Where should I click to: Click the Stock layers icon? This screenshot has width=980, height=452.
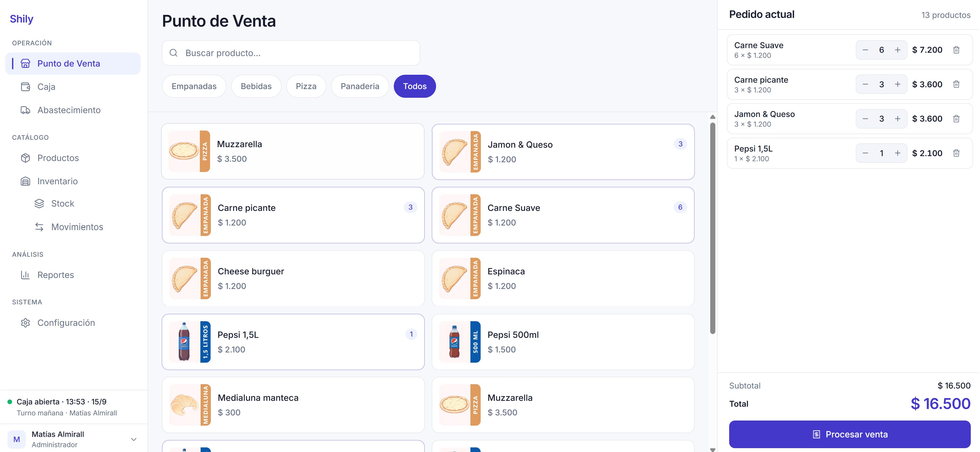[39, 203]
